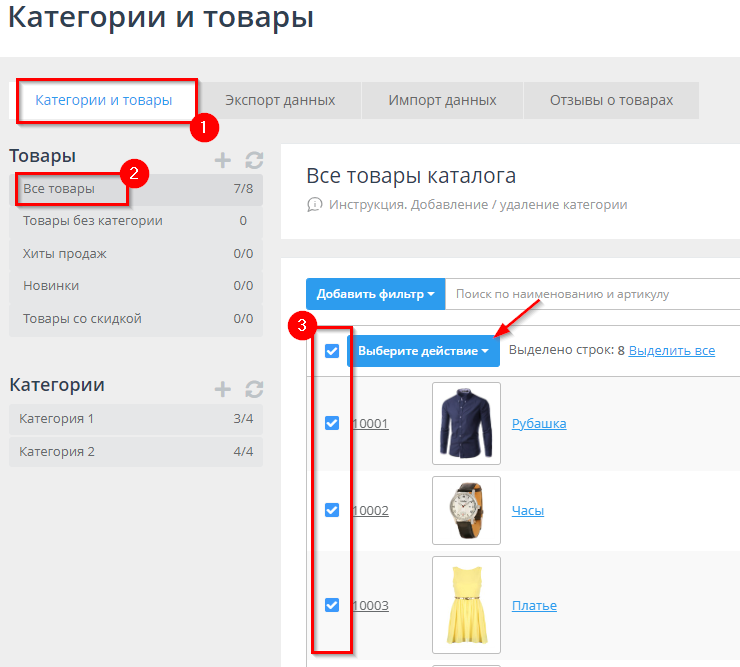Click the search field for name and article

(590, 294)
